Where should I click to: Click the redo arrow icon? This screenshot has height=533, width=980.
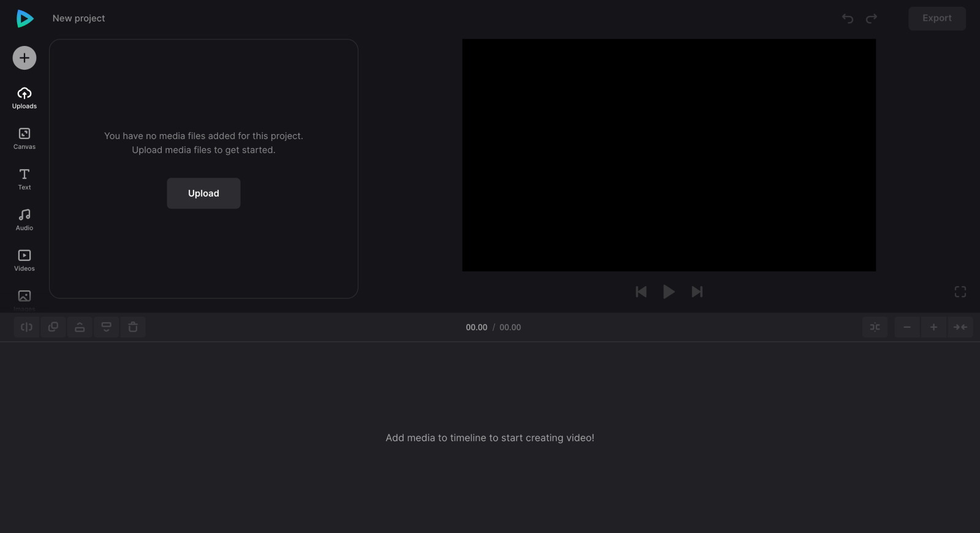point(871,18)
